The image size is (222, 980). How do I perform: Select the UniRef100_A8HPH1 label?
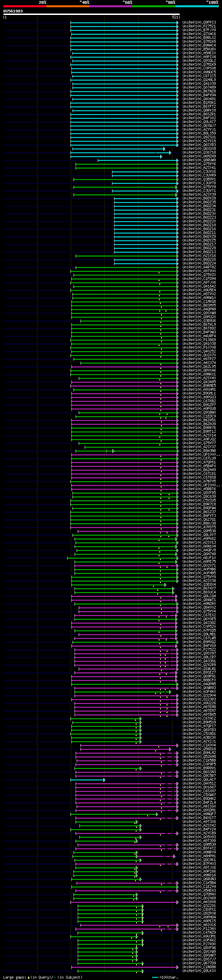(199, 856)
